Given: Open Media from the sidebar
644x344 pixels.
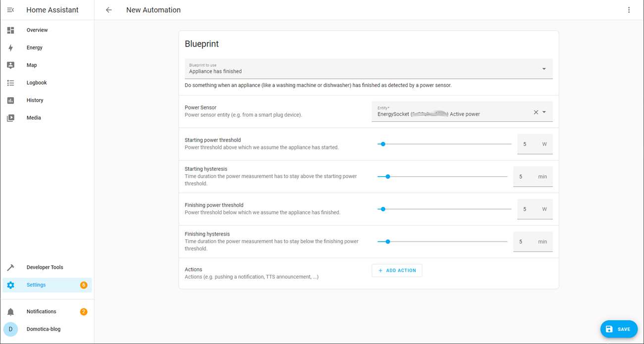Looking at the screenshot, I should [34, 118].
